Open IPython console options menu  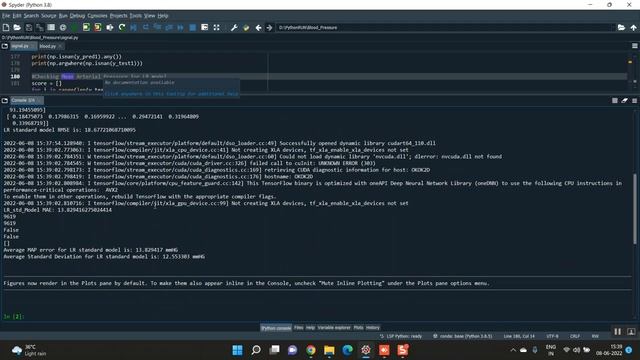pos(634,100)
